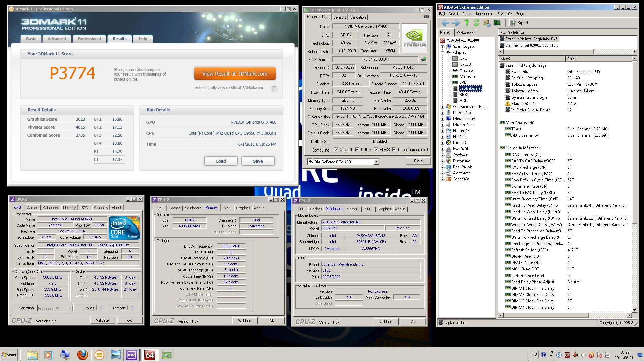Viewport: 644px width, 362px height.
Task: Open AIDA64 users manager icon
Action: click(486, 23)
